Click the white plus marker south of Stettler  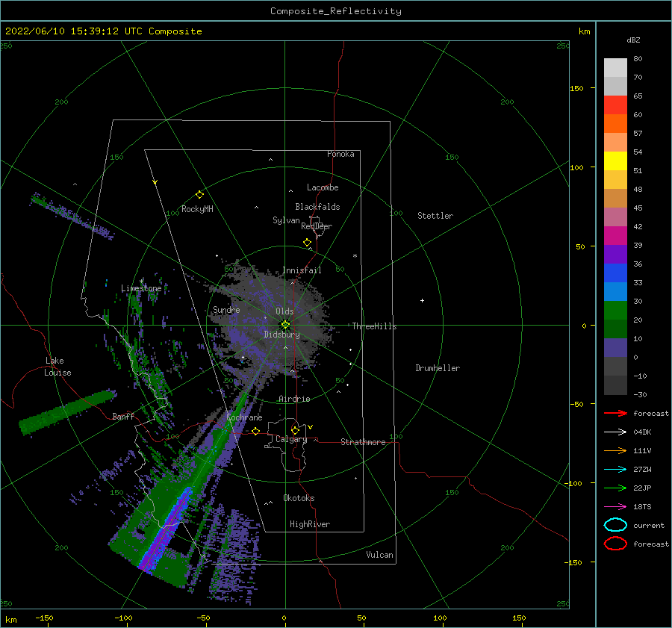coord(422,300)
